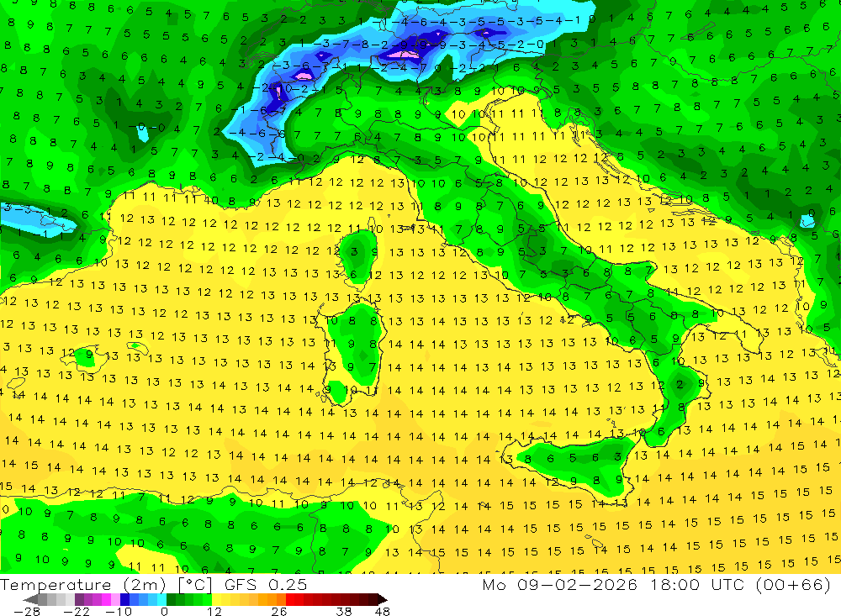Click the "(00+66)" forecast offset text
Screen dimensions: 841x616
(x=793, y=584)
